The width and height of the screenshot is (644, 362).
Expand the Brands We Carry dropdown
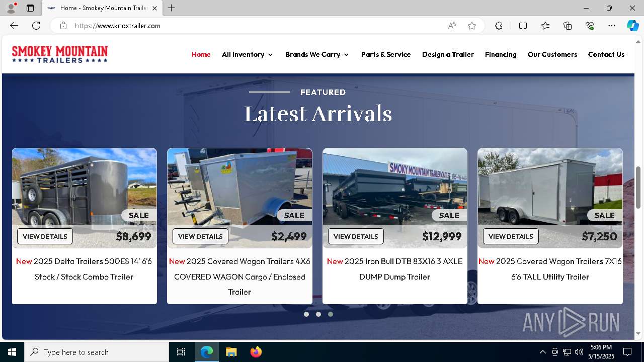click(317, 54)
